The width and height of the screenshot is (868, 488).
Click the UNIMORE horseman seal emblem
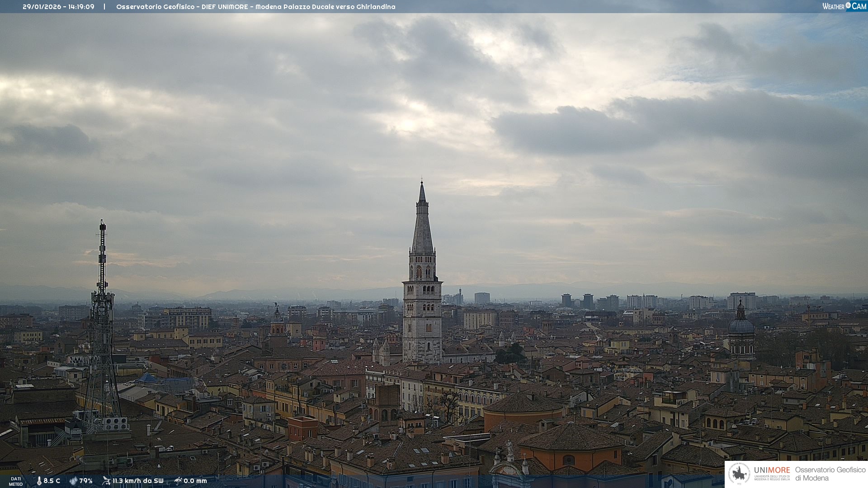coord(739,474)
